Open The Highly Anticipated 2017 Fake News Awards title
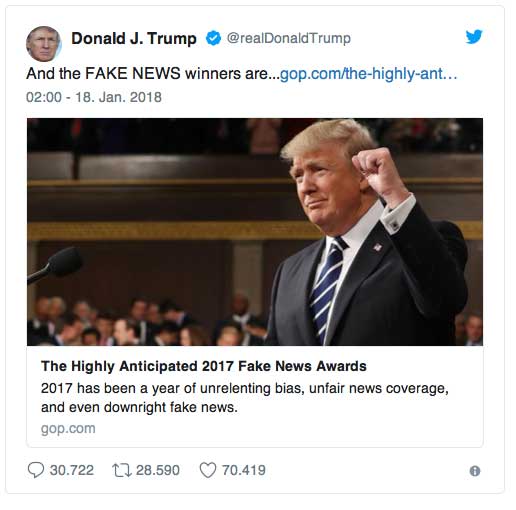The height and width of the screenshot is (510, 516). (x=204, y=366)
